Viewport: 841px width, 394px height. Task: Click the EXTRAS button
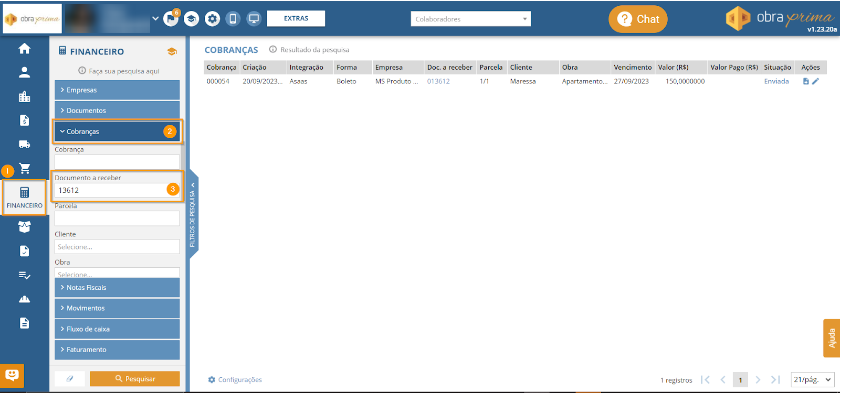point(296,18)
